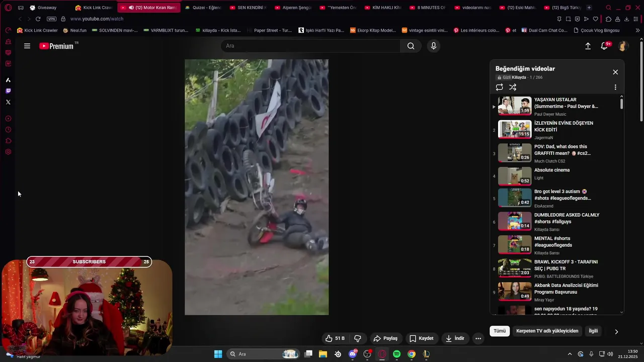Screen dimensions: 644x362
Task: Toggle the Opera VPN badge
Action: click(x=51, y=19)
